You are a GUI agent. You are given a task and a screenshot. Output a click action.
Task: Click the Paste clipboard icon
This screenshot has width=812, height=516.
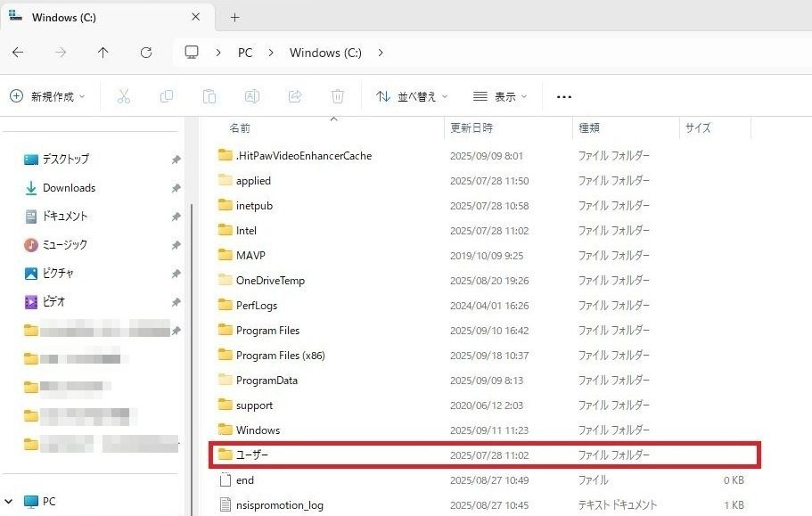point(209,96)
